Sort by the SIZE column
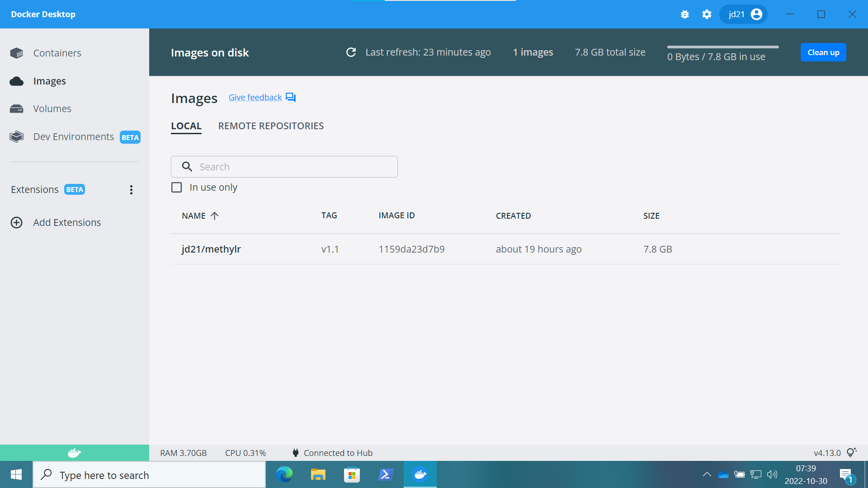Image resolution: width=868 pixels, height=488 pixels. click(x=651, y=216)
